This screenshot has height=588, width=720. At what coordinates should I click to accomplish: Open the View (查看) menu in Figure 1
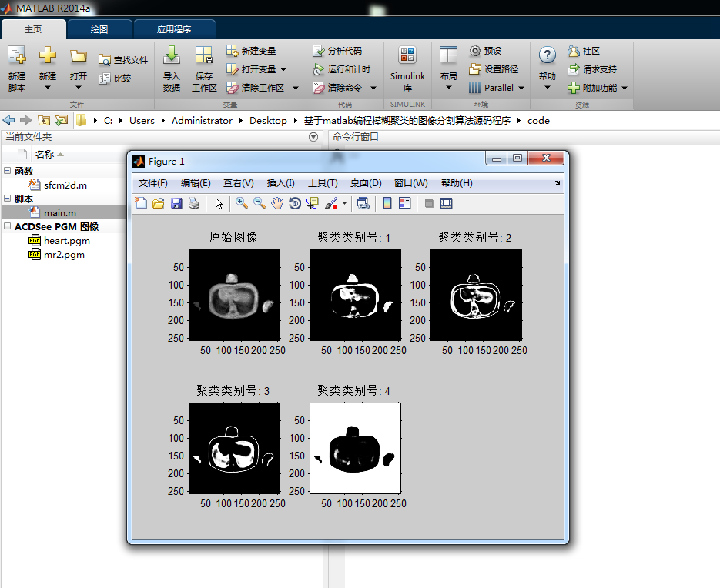[x=238, y=183]
